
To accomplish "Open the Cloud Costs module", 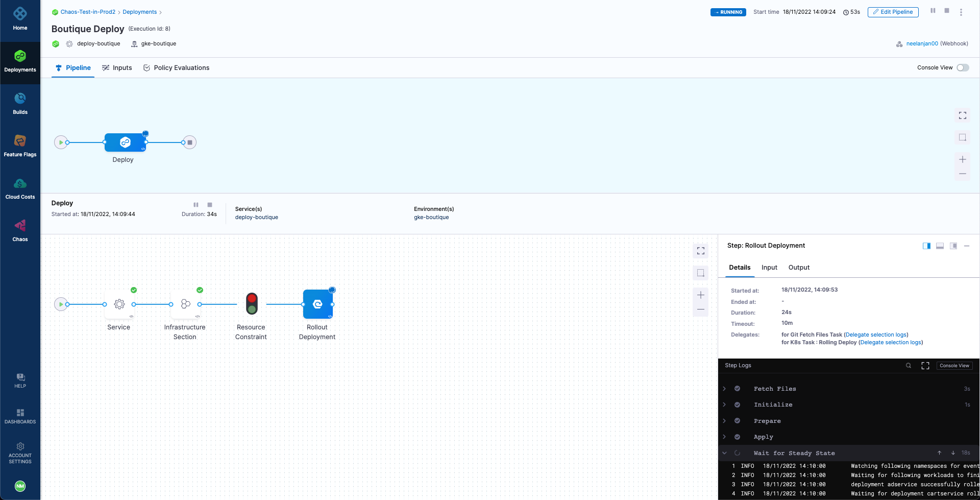I will click(20, 188).
